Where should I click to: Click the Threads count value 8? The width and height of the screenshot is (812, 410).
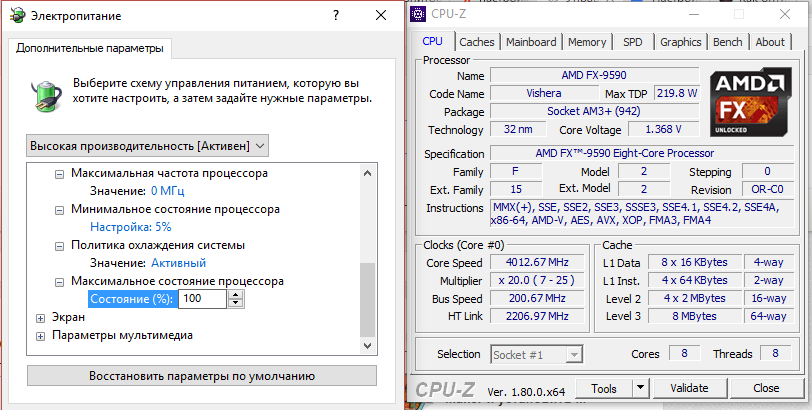tap(775, 354)
